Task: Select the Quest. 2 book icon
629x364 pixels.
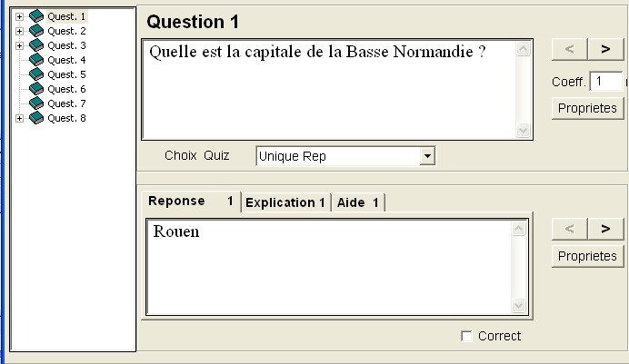Action: pyautogui.click(x=36, y=31)
